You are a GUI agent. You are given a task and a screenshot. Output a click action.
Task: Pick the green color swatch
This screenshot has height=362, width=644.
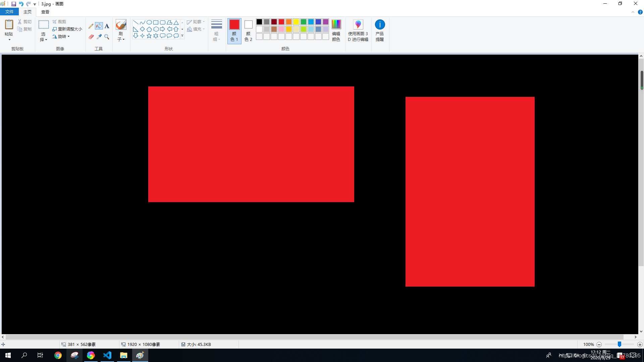(x=304, y=22)
